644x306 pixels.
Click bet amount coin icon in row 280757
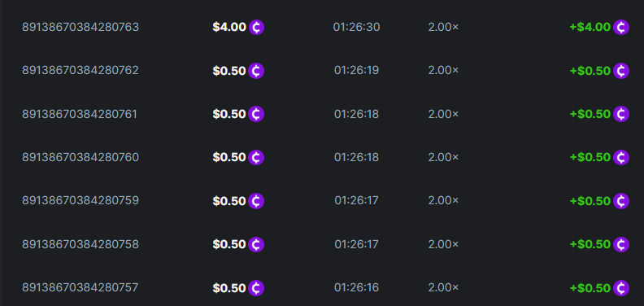coord(256,288)
